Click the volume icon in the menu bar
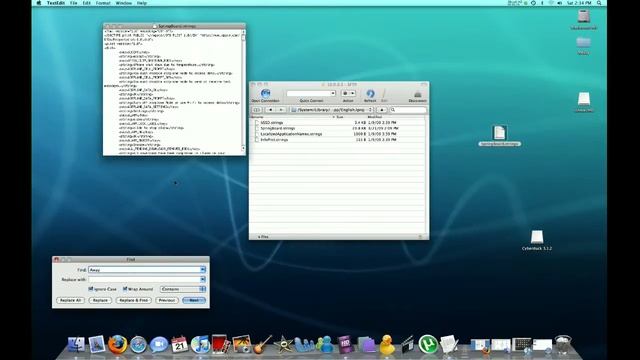 (x=560, y=3)
